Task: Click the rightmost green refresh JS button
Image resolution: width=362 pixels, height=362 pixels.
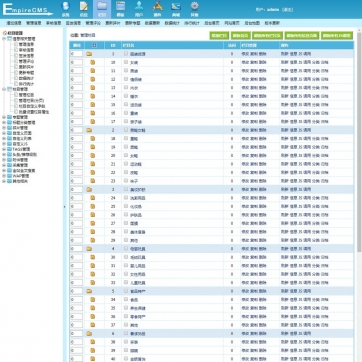Action: [x=337, y=35]
